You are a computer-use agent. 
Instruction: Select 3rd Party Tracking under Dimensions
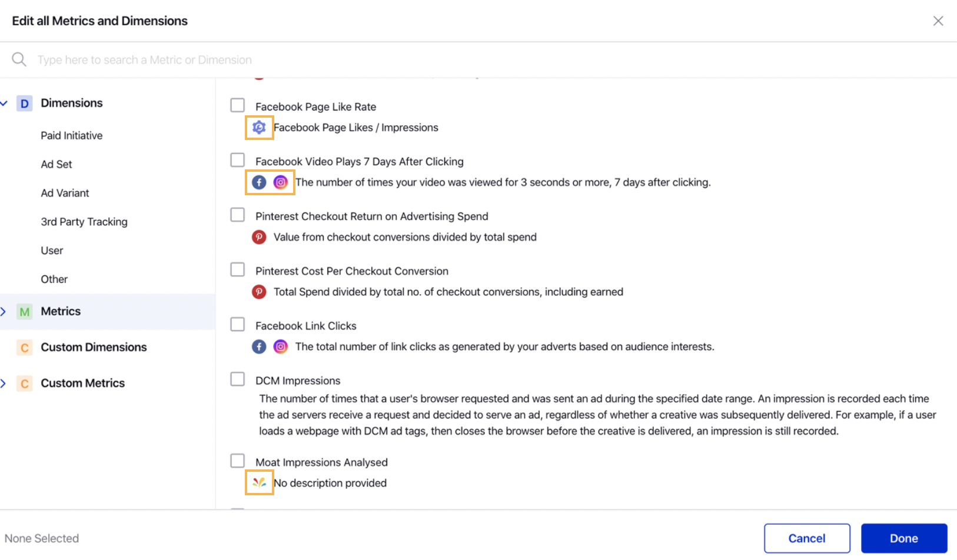pos(84,222)
